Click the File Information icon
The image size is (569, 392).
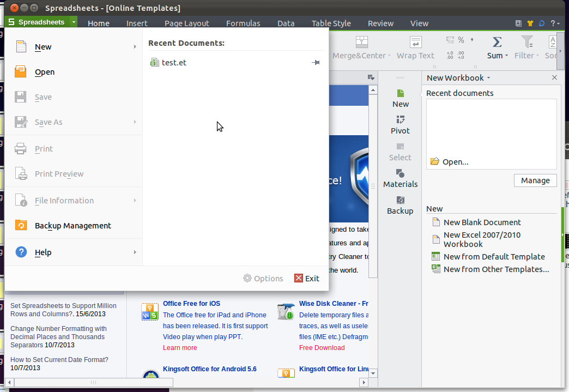[x=21, y=200]
